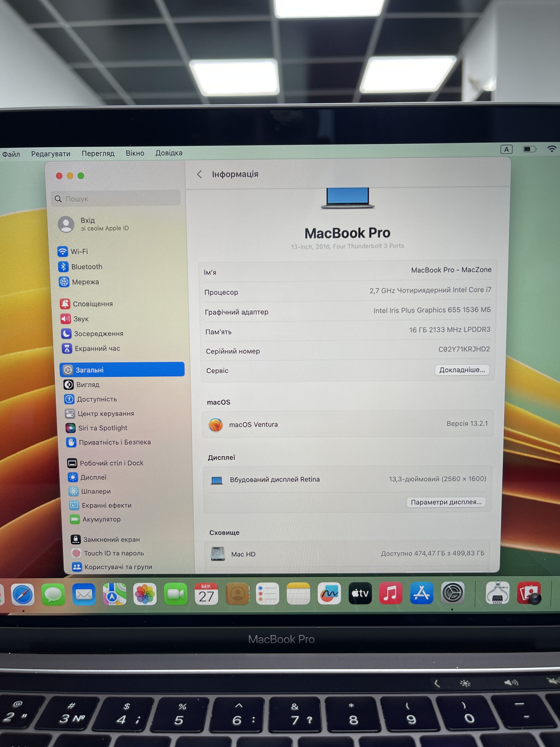Click macOS Ventura version row
Screen dimensions: 560x747
[x=348, y=424]
